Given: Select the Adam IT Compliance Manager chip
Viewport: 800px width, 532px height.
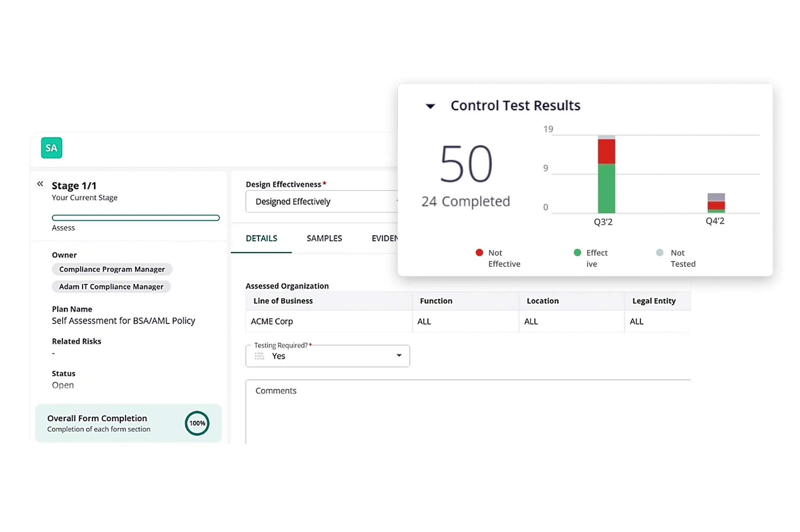Looking at the screenshot, I should point(111,287).
